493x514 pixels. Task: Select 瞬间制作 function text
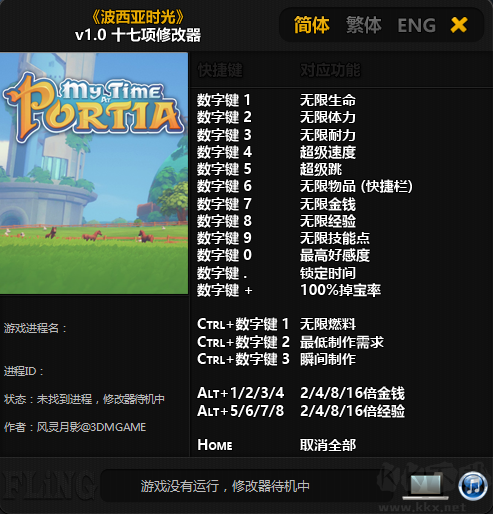(328, 359)
